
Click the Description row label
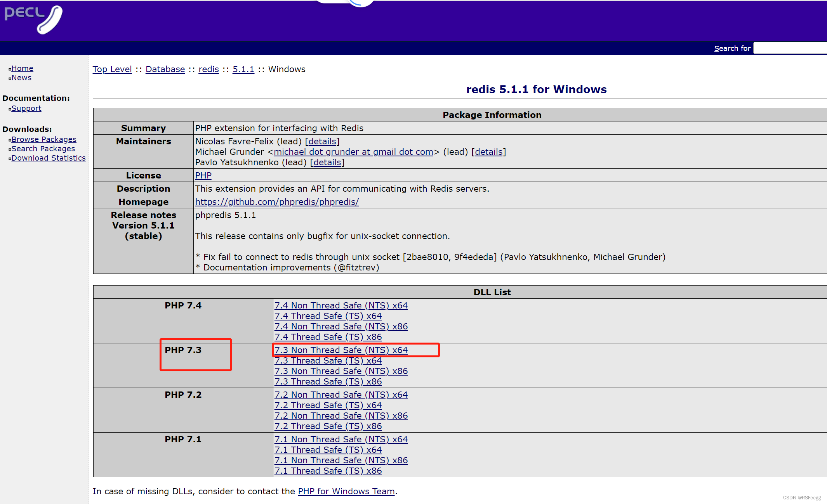tap(143, 189)
